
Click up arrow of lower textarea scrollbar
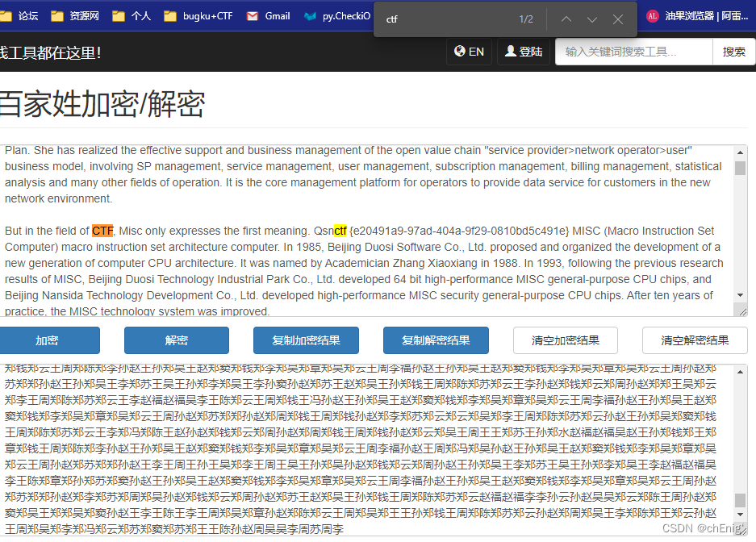[x=740, y=372]
